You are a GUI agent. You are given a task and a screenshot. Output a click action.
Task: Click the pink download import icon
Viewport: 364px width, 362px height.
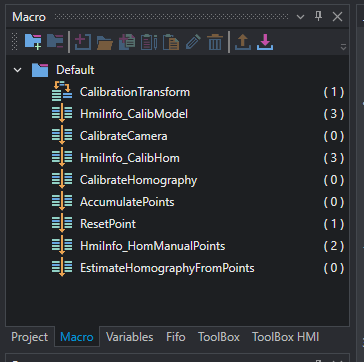[x=265, y=42]
